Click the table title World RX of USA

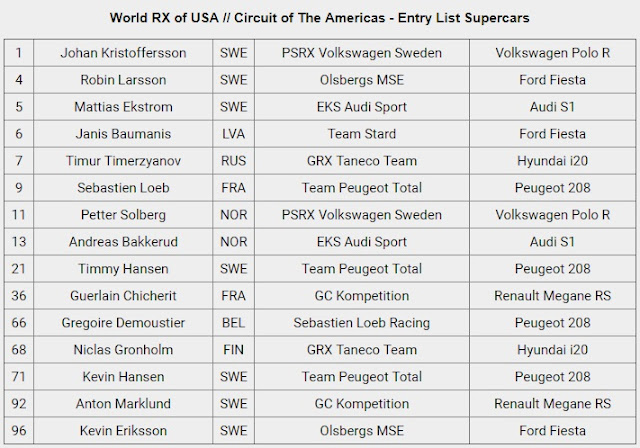(x=320, y=16)
